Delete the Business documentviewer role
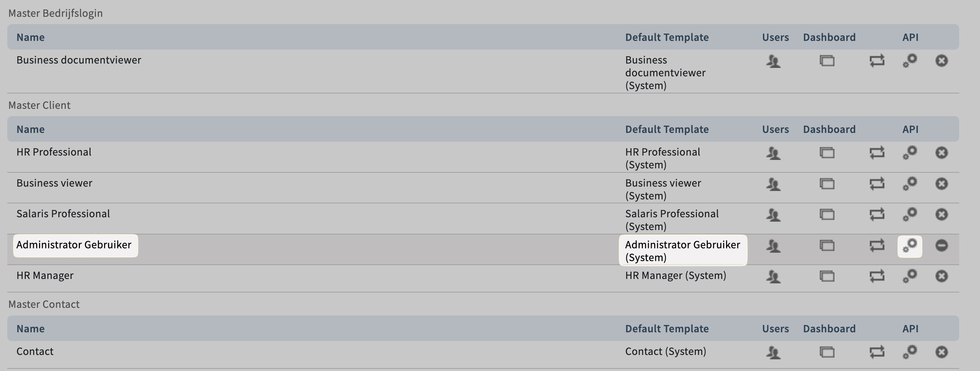 pos(941,61)
